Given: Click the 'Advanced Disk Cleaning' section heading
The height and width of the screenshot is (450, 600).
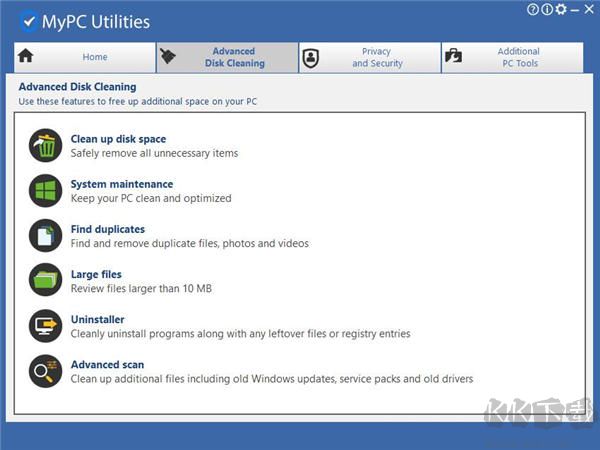Looking at the screenshot, I should (x=77, y=87).
